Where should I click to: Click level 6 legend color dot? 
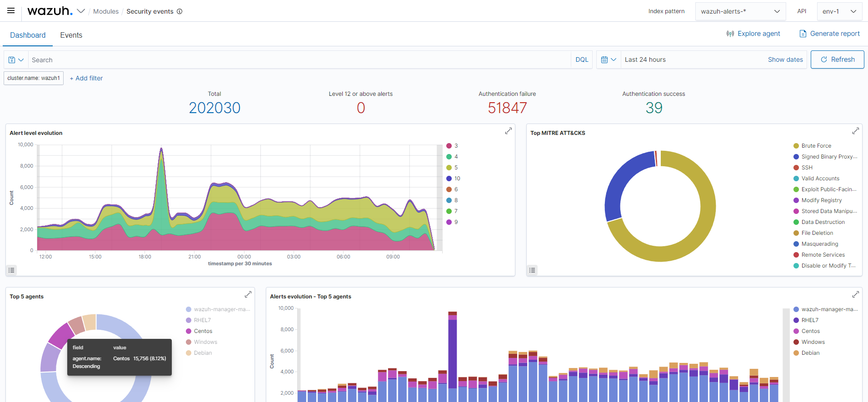point(449,189)
